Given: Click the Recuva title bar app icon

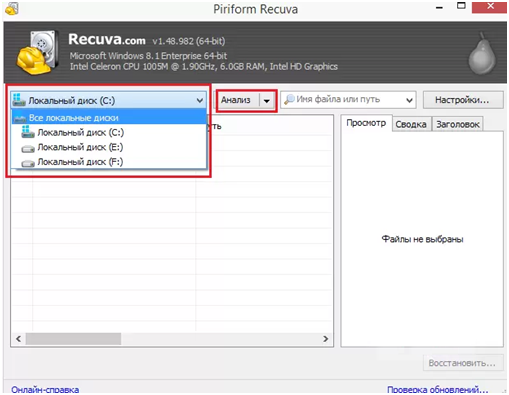Looking at the screenshot, I should [12, 9].
